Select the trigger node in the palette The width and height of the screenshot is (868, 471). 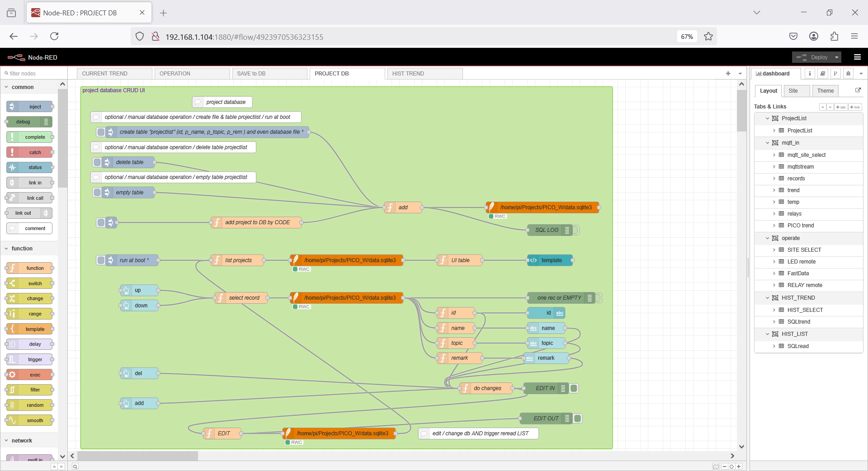pyautogui.click(x=29, y=359)
